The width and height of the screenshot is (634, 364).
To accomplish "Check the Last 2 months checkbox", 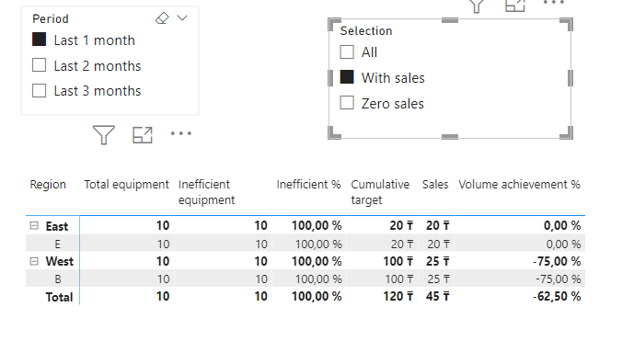I will (x=40, y=65).
